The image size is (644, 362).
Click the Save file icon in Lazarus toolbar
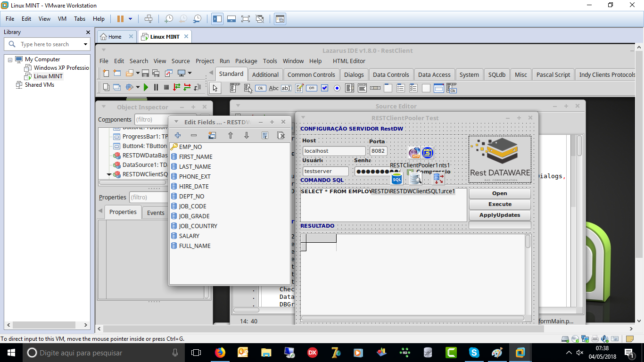(x=145, y=73)
